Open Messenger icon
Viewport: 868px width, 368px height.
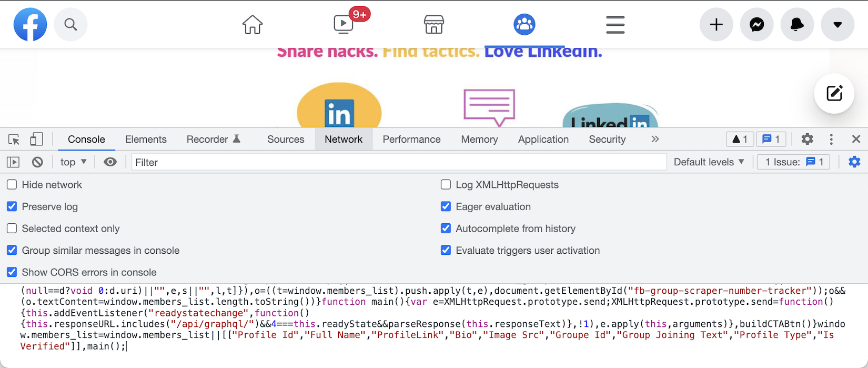tap(756, 24)
